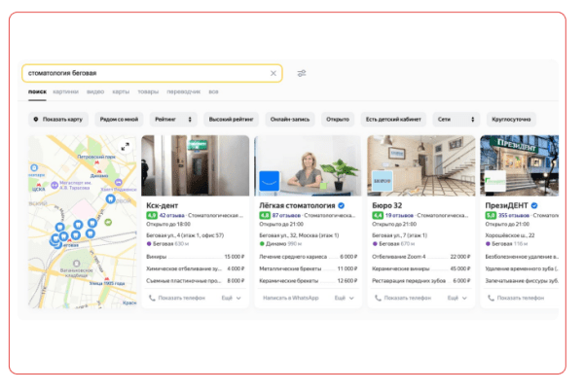Screen dimensions: 584x392
Task: Open search settings via the sliders icon
Action: [302, 73]
